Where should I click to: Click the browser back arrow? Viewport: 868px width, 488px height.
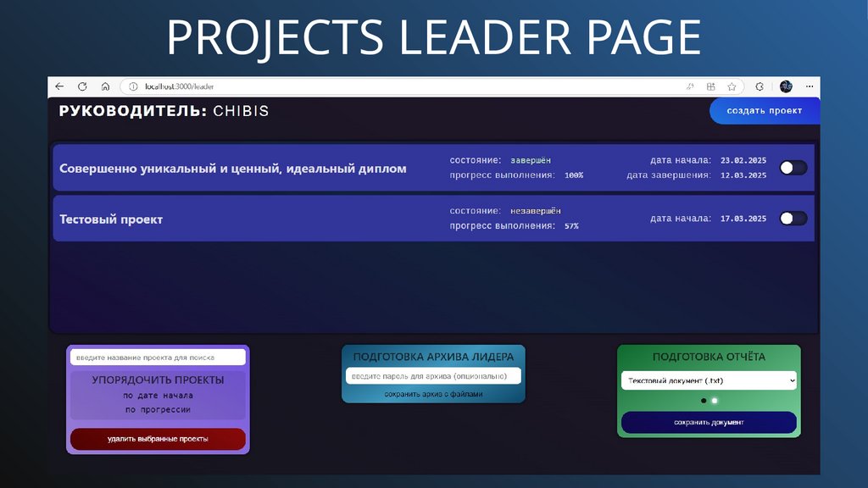point(58,86)
